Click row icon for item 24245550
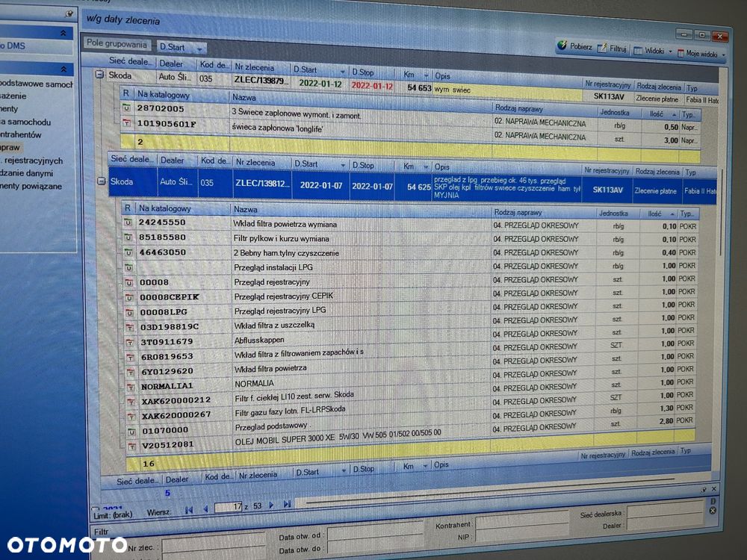 pos(128,222)
